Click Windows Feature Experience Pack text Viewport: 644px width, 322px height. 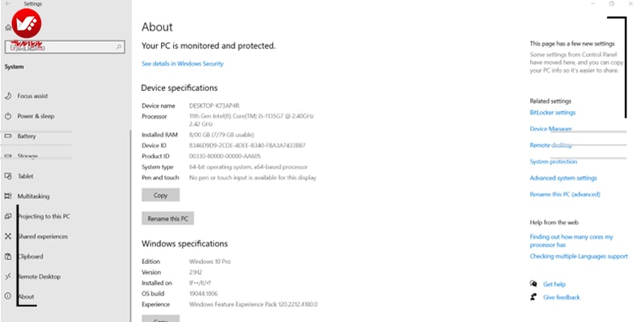click(x=253, y=304)
